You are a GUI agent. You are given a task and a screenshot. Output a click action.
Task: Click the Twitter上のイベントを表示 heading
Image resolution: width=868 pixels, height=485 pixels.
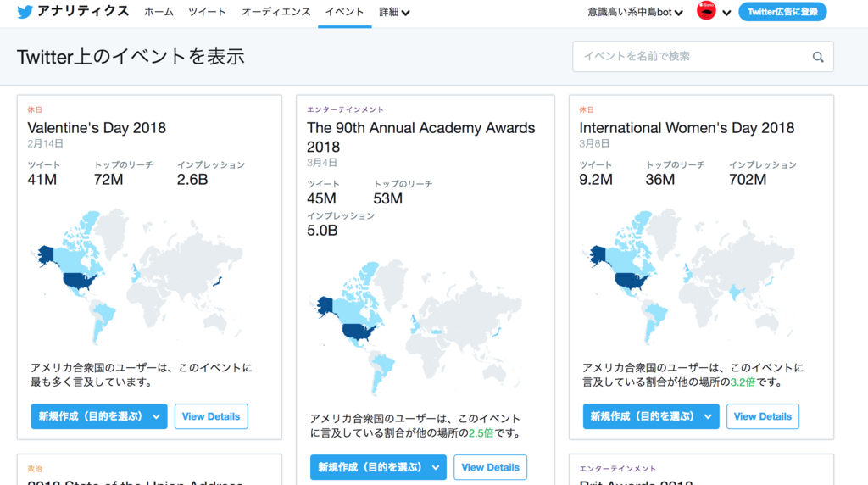pyautogui.click(x=131, y=57)
